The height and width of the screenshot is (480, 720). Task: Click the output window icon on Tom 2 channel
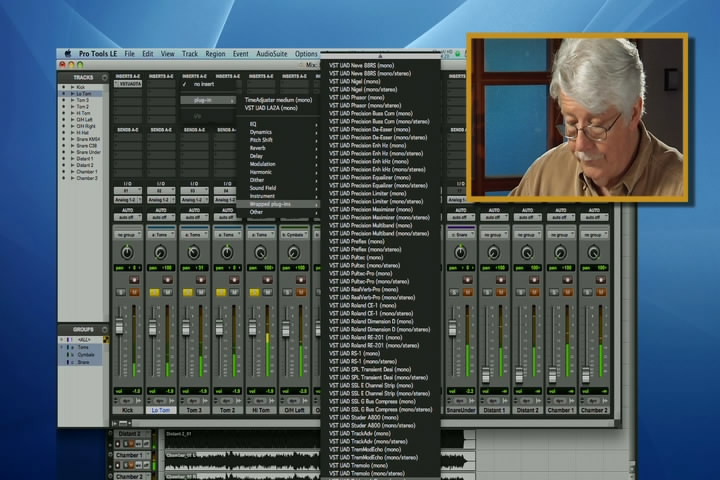point(237,401)
